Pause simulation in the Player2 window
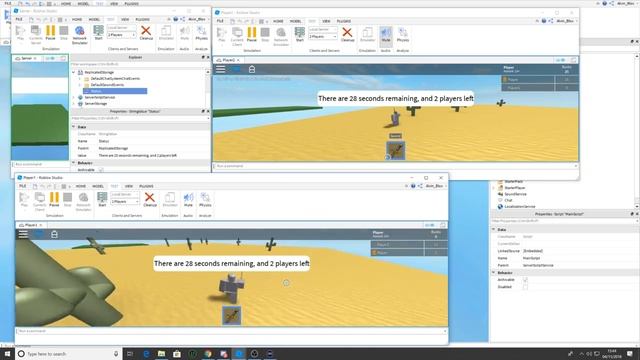The width and height of the screenshot is (640, 360). [251, 34]
